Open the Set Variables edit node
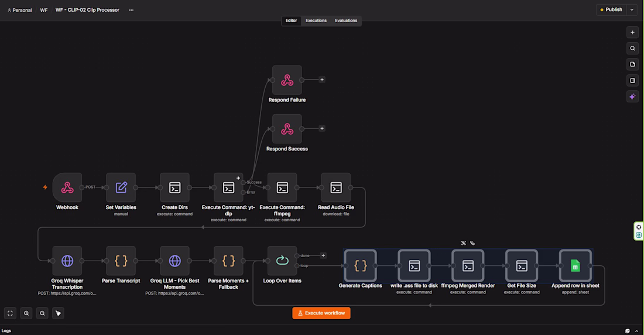 pyautogui.click(x=121, y=187)
